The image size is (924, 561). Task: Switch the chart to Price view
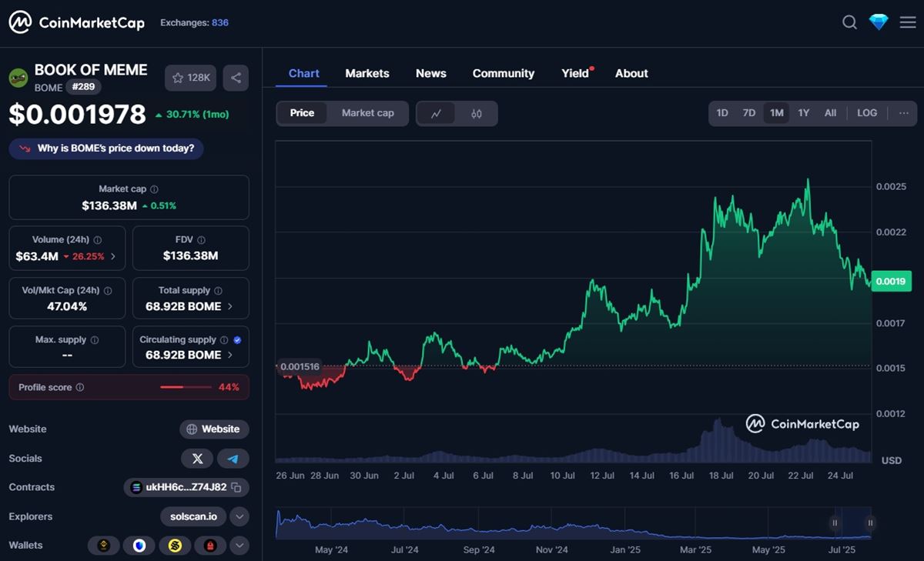point(302,113)
